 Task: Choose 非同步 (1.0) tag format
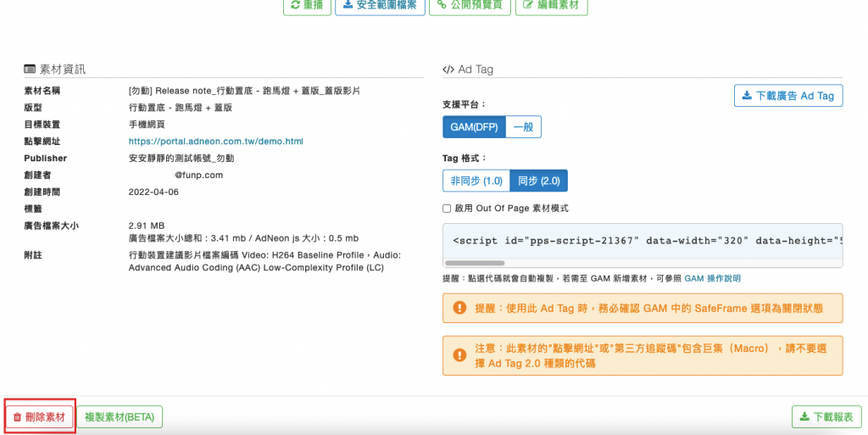476,181
